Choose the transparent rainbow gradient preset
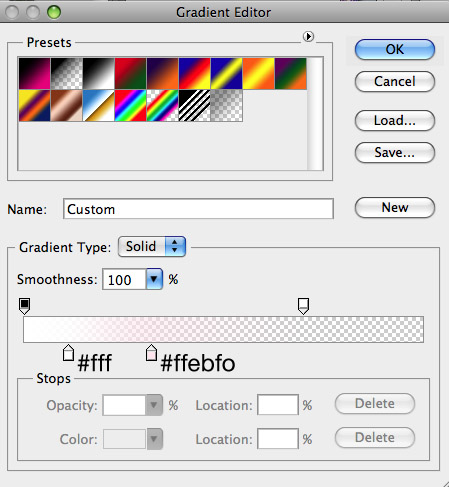The height and width of the screenshot is (487, 449). coord(163,105)
